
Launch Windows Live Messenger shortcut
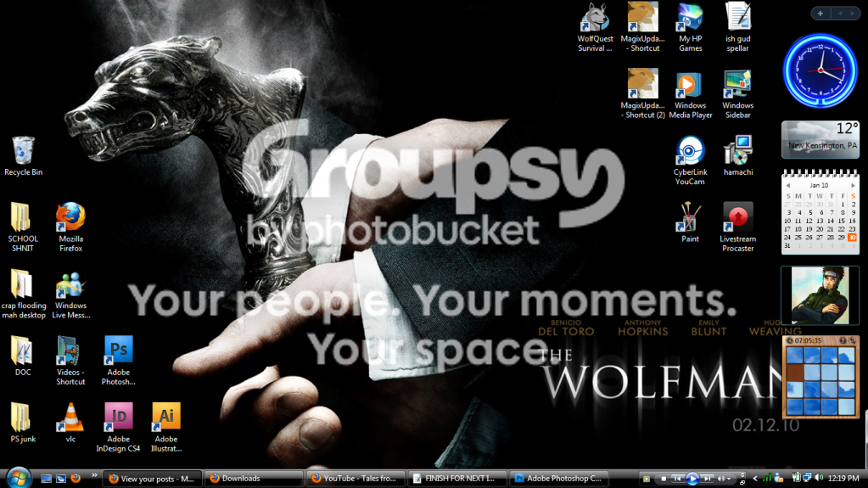(x=71, y=294)
